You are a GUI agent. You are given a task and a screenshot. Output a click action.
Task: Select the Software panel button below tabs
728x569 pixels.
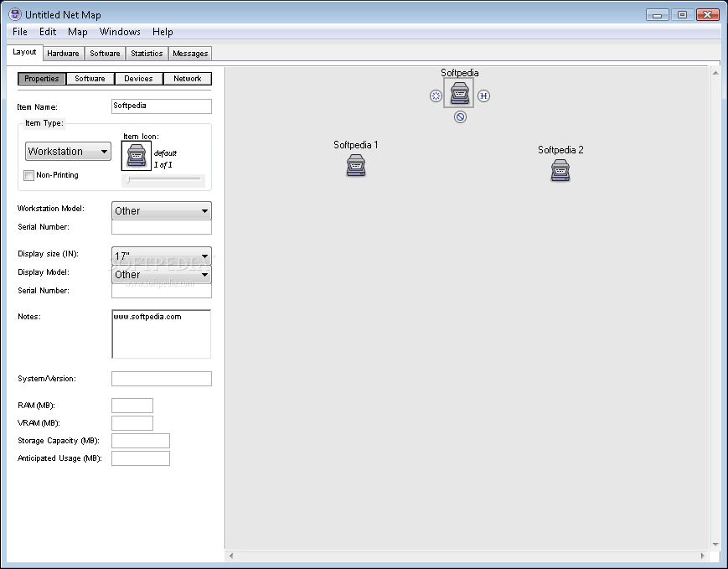point(90,79)
